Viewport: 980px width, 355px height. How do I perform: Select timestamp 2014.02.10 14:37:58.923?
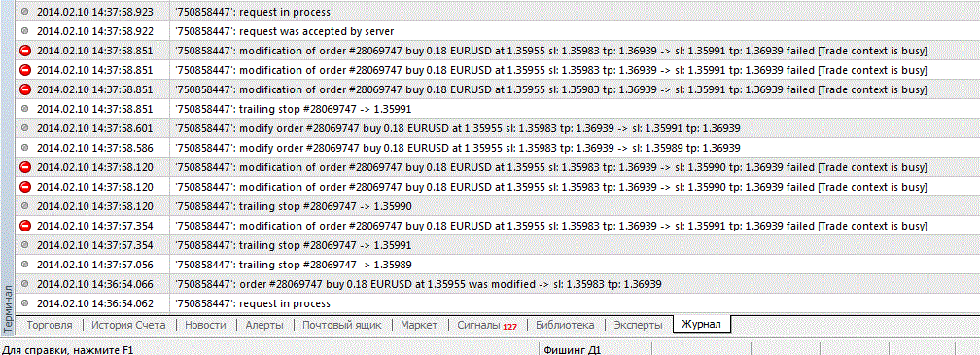coord(94,12)
